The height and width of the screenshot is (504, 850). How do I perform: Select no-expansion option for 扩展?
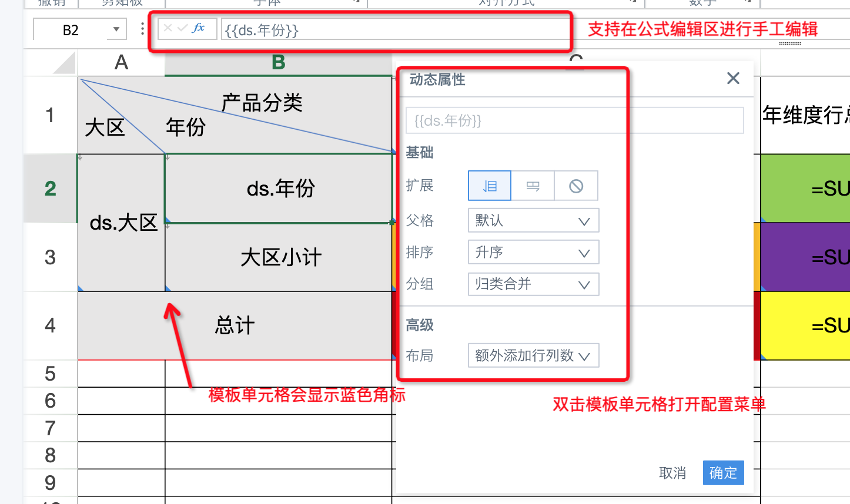pyautogui.click(x=576, y=186)
